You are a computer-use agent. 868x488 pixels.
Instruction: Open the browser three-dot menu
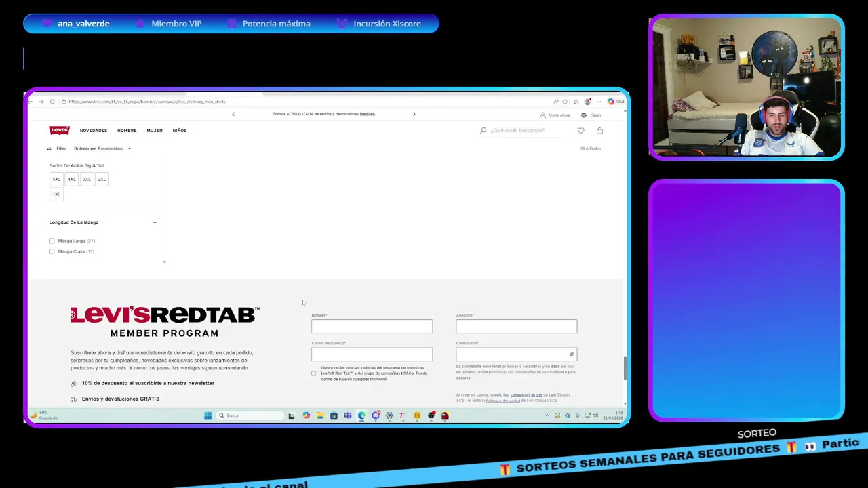[x=598, y=102]
